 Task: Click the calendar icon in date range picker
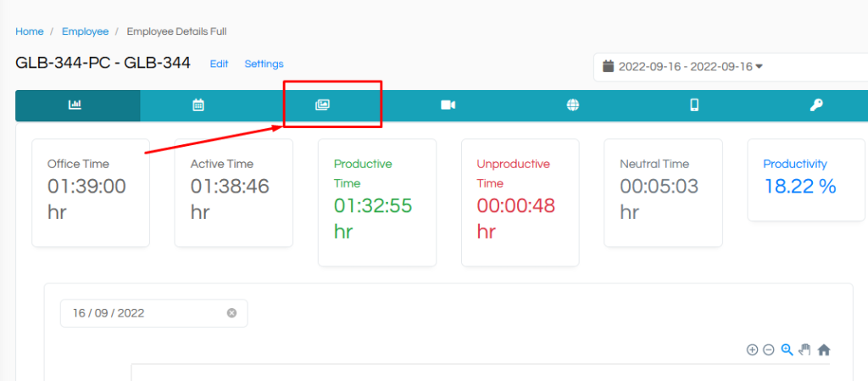click(x=609, y=66)
